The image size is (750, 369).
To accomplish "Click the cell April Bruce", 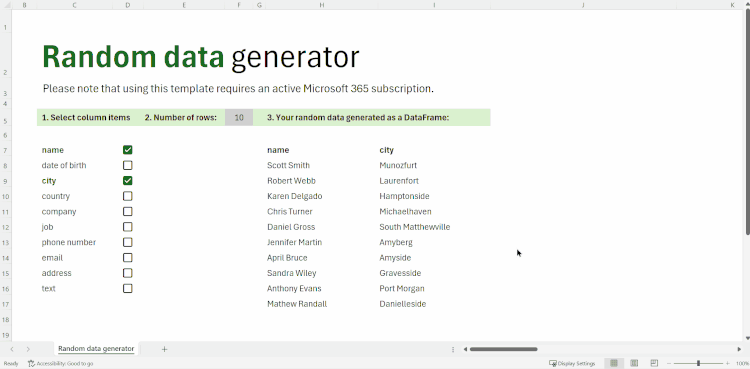I will (x=287, y=257).
